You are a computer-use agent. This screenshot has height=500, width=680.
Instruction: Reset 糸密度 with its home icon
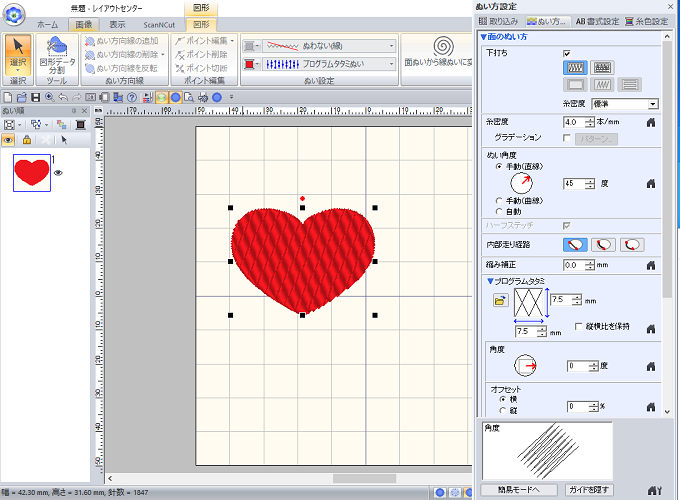[650, 122]
